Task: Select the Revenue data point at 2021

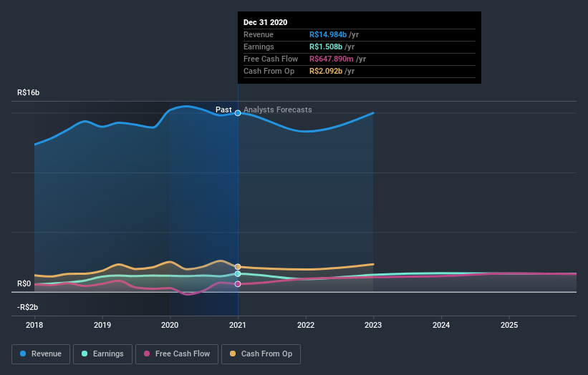Action: pos(238,113)
